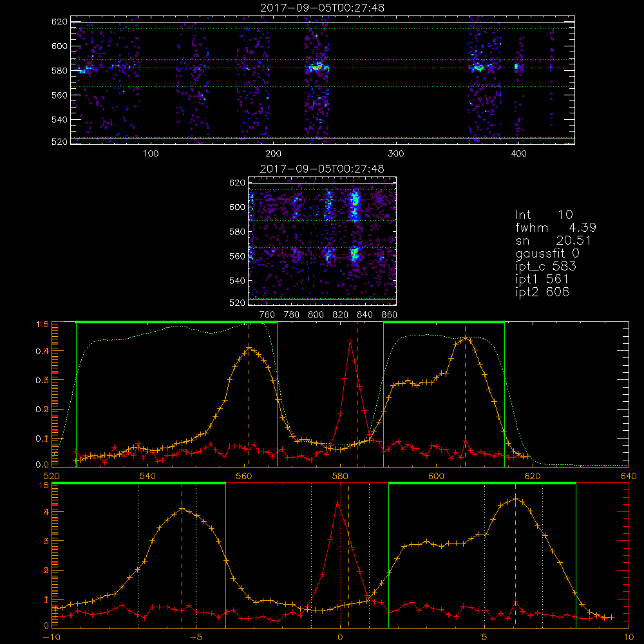The image size is (644, 644).
Task: Click the 600 label on upper profile plot x-axis
Action: [x=436, y=477]
